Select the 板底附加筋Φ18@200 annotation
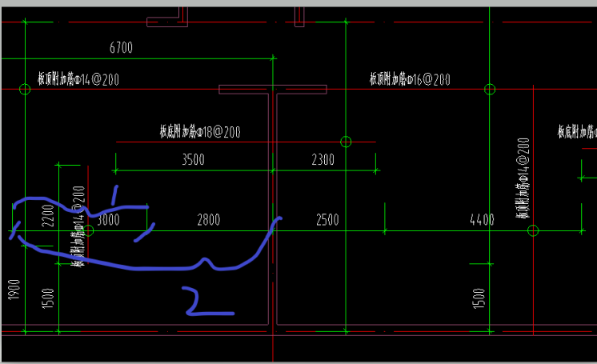The height and width of the screenshot is (364, 597). pos(200,132)
